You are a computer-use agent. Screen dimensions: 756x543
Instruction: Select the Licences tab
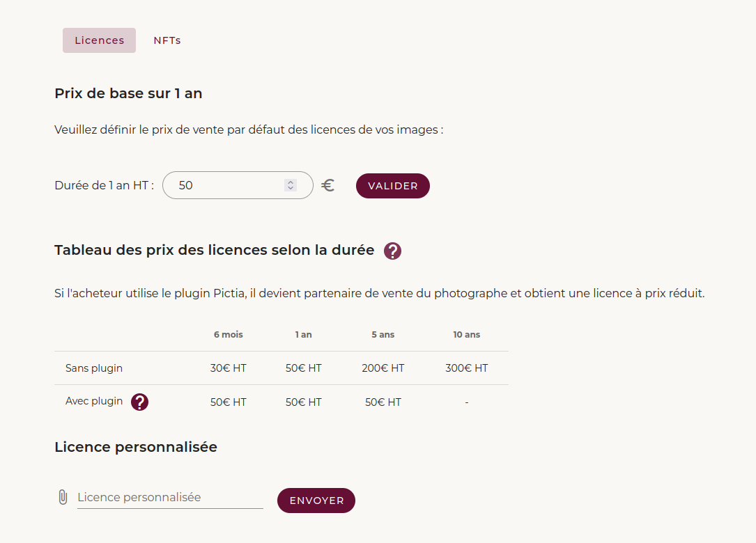coord(99,40)
